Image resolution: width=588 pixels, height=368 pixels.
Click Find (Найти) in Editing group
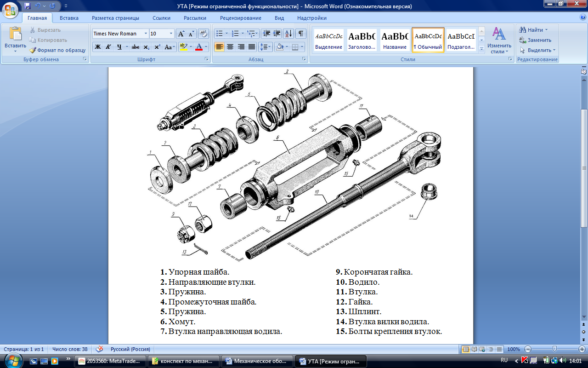pyautogui.click(x=533, y=30)
